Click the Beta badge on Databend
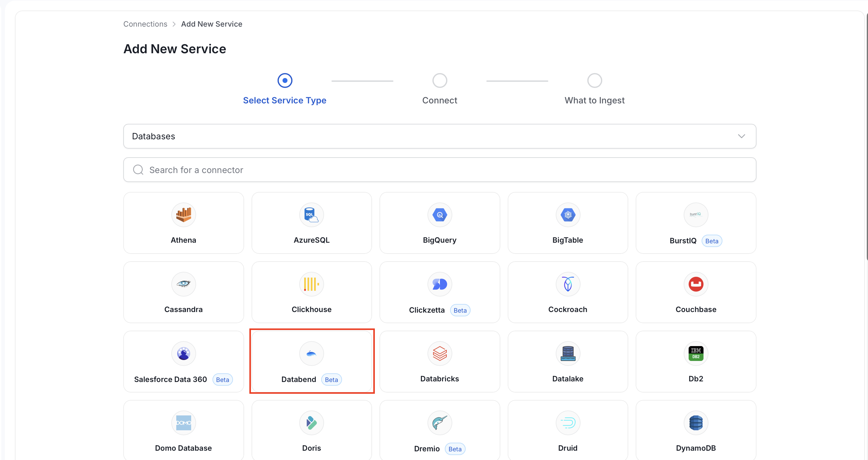Image resolution: width=868 pixels, height=460 pixels. [x=331, y=380]
